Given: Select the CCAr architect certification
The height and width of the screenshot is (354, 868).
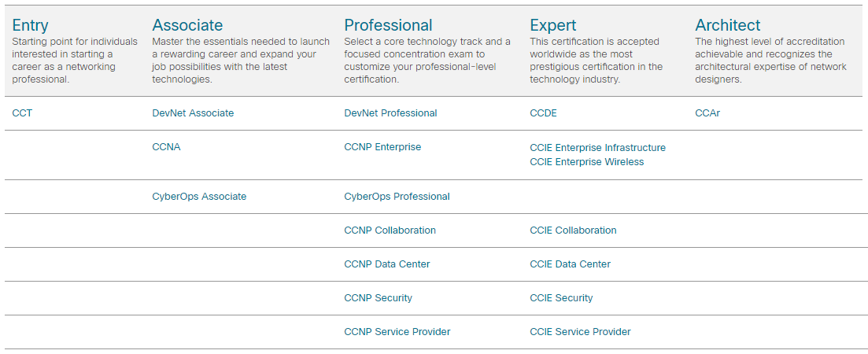Looking at the screenshot, I should (707, 113).
